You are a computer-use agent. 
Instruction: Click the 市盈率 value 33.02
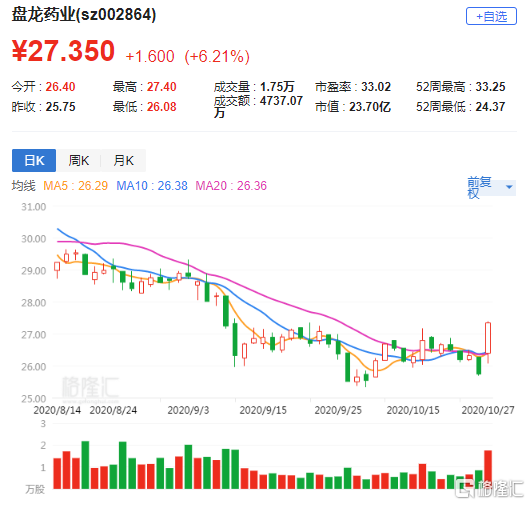click(376, 87)
